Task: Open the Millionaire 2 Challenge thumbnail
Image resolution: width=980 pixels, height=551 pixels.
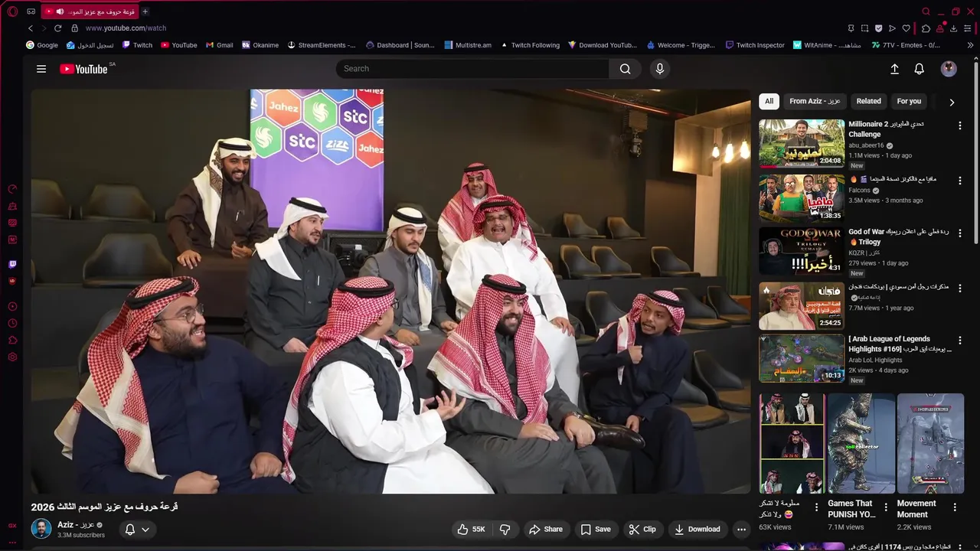Action: point(802,143)
